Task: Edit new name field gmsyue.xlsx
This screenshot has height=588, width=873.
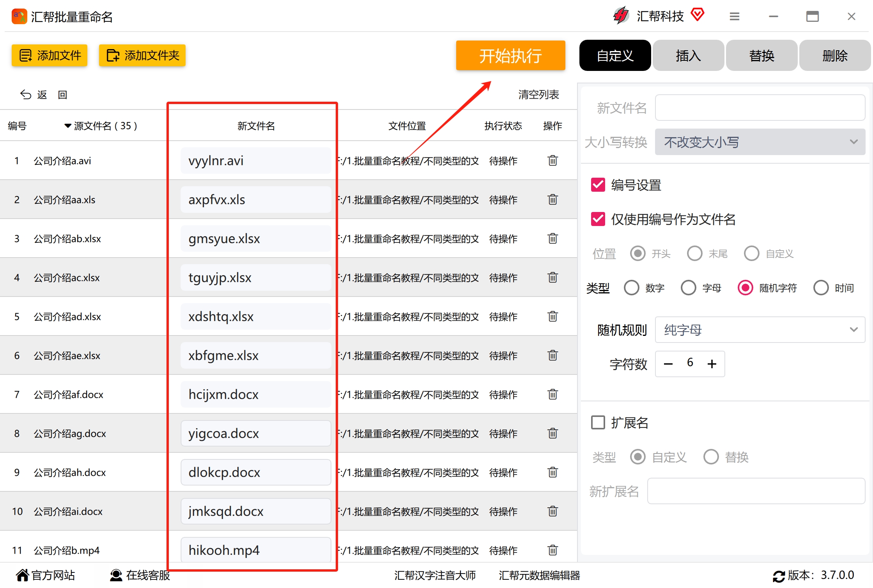Action: click(256, 238)
